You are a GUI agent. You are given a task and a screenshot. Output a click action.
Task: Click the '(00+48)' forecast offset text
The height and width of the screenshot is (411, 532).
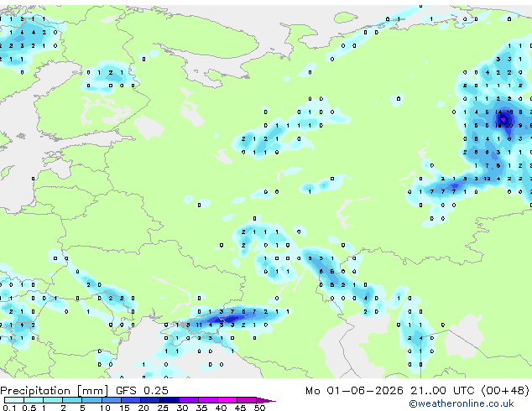click(x=505, y=391)
